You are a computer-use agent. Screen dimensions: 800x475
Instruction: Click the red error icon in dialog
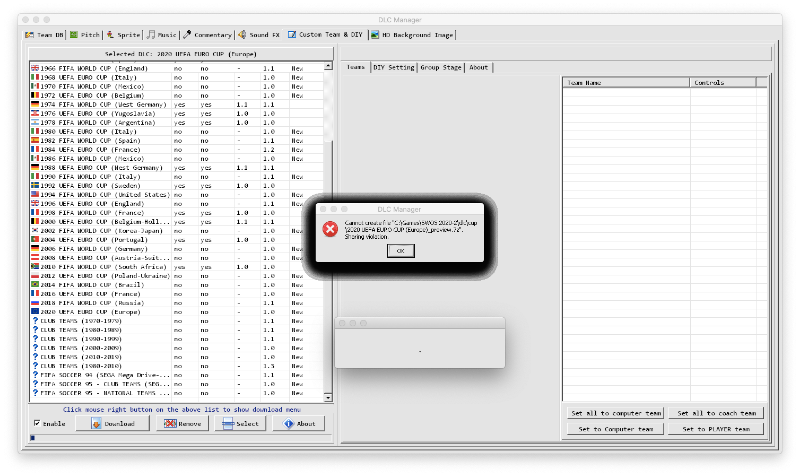330,229
